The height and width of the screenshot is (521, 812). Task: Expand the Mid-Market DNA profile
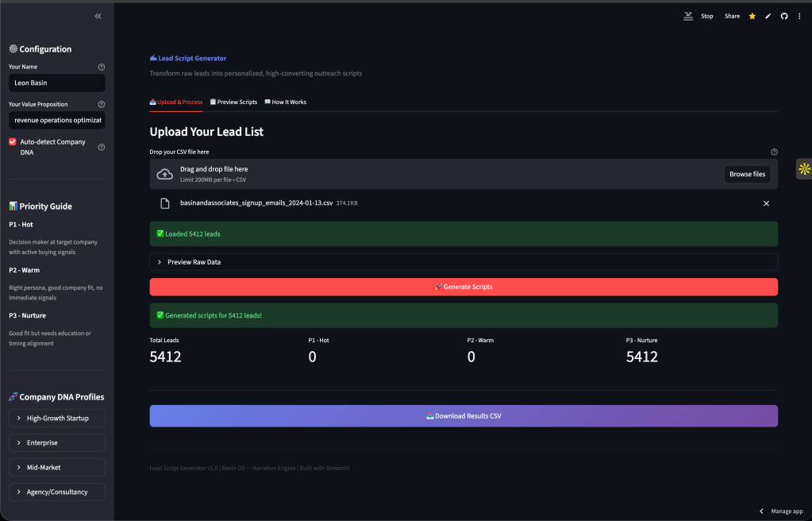[57, 468]
